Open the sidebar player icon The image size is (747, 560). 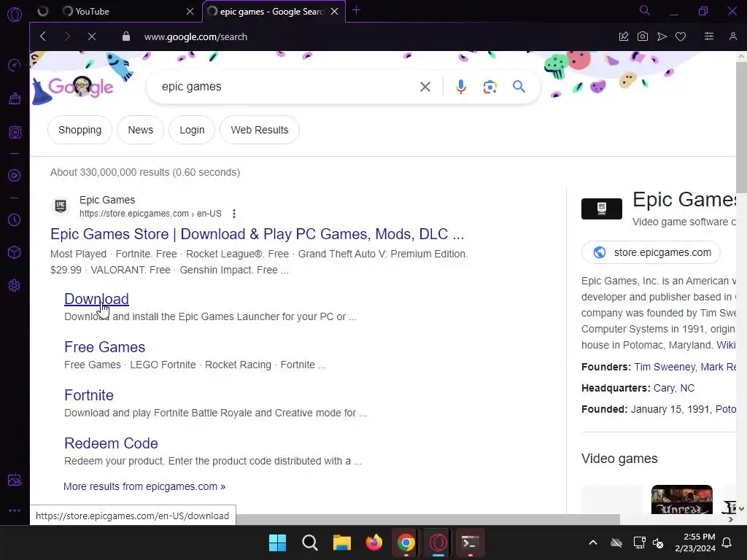[15, 176]
